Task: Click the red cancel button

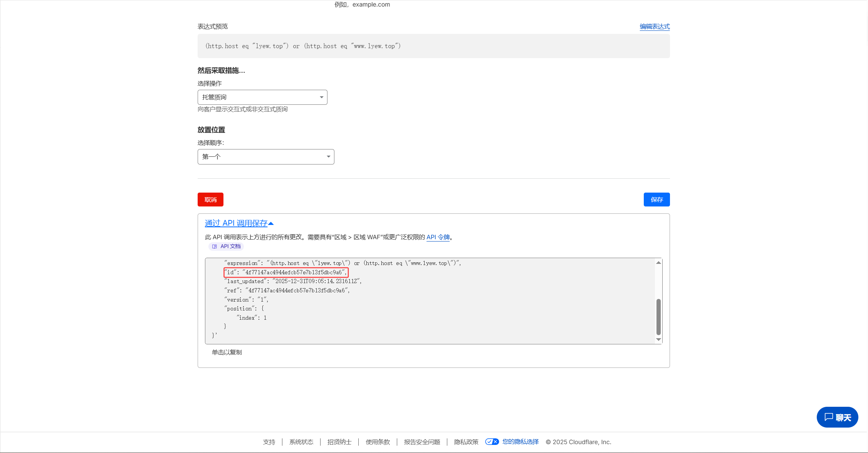Action: tap(210, 200)
